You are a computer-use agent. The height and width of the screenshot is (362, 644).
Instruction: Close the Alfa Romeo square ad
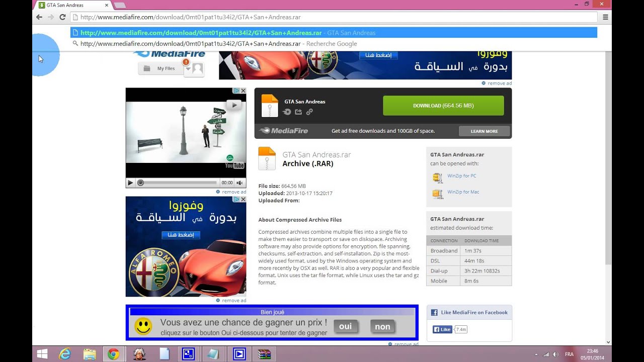click(x=243, y=199)
